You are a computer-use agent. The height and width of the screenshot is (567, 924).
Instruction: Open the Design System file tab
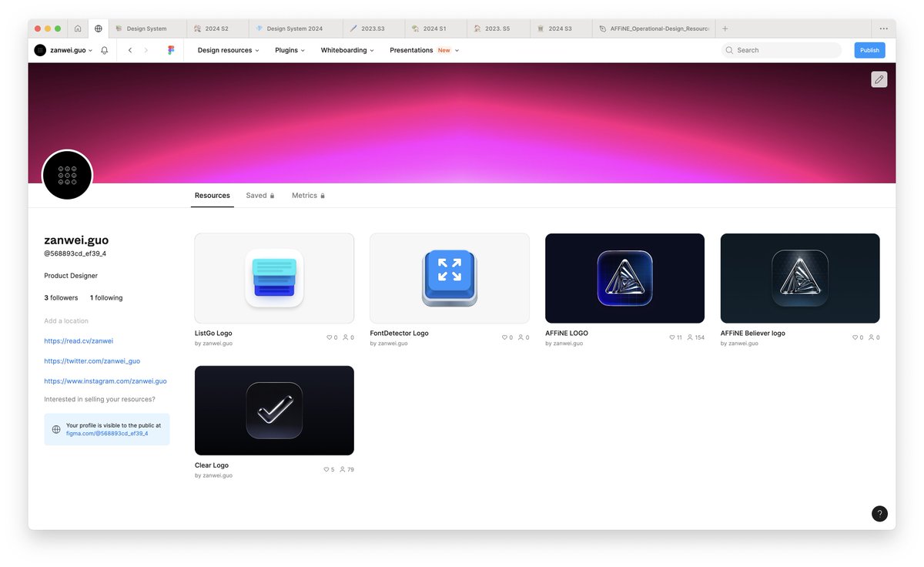click(149, 29)
